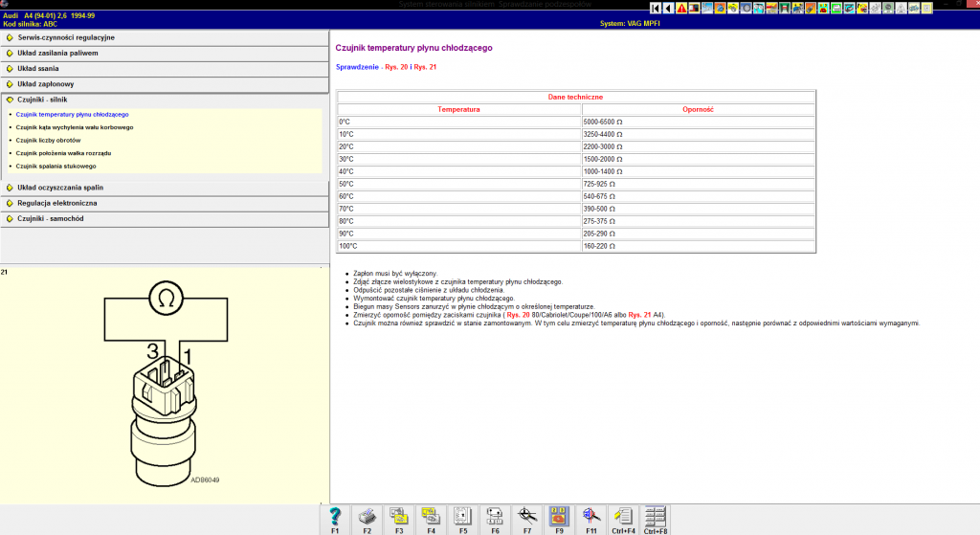Select Czujnik kąta wychylenia wału korbowego
The image size is (980, 535).
click(x=75, y=127)
